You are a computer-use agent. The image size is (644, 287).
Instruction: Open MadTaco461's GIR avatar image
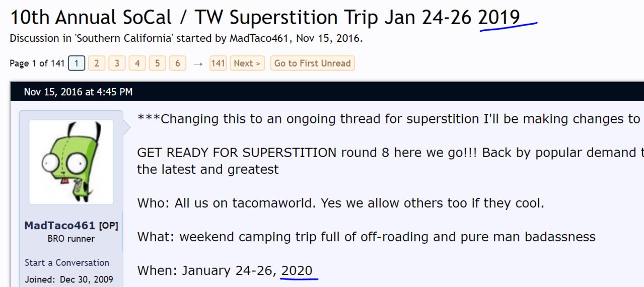(x=71, y=162)
